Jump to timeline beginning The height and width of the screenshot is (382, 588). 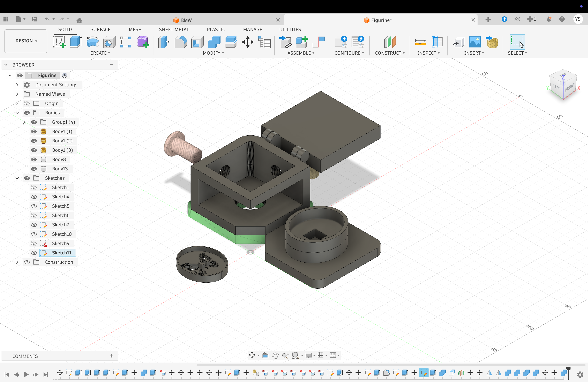[x=7, y=374]
